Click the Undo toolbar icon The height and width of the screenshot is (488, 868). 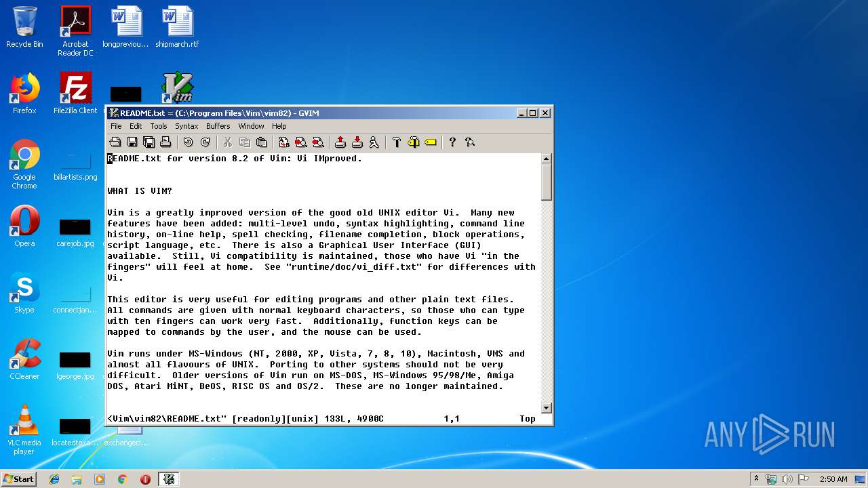click(188, 142)
